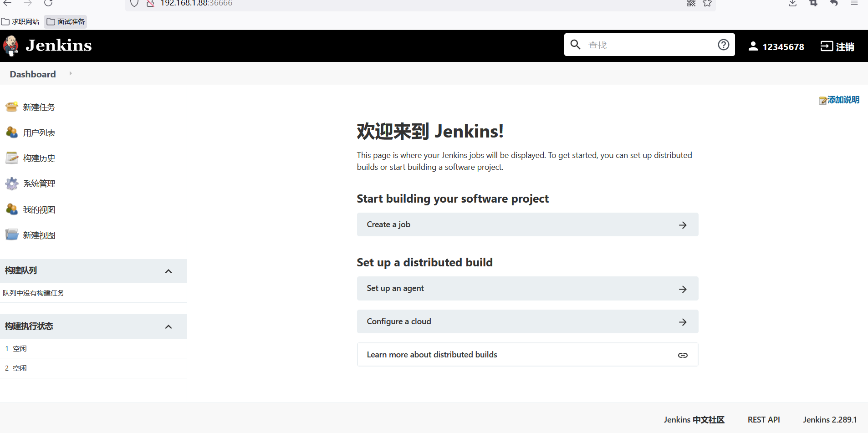Open the 12345678 user account link
The width and height of the screenshot is (868, 433).
pos(783,46)
